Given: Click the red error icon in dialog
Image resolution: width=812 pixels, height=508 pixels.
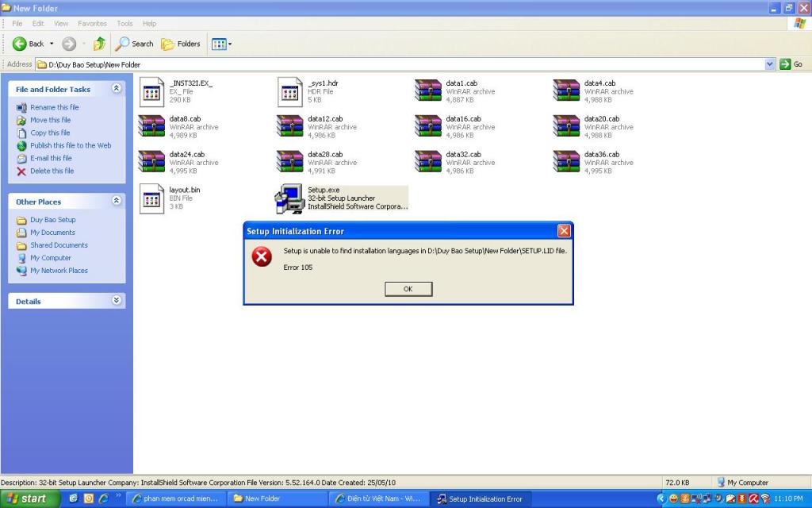Looking at the screenshot, I should pos(262,256).
